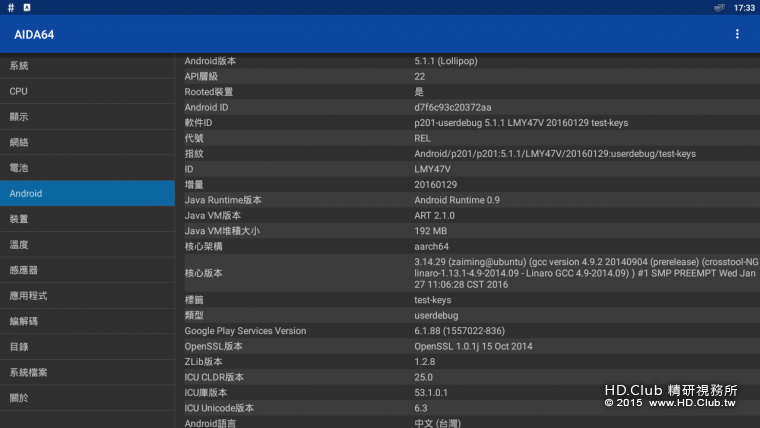Click the 53.1.0.1 ICU library value
The width and height of the screenshot is (760, 428).
point(431,393)
